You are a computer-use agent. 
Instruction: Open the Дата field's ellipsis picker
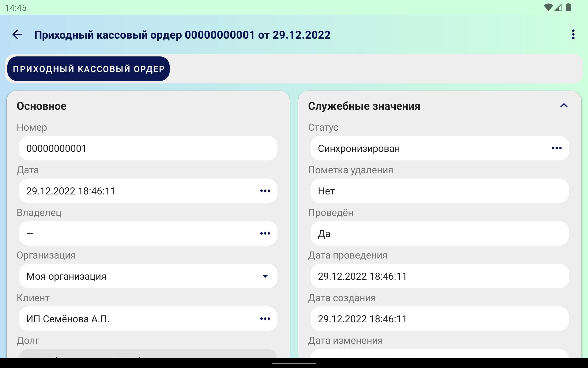pos(265,191)
